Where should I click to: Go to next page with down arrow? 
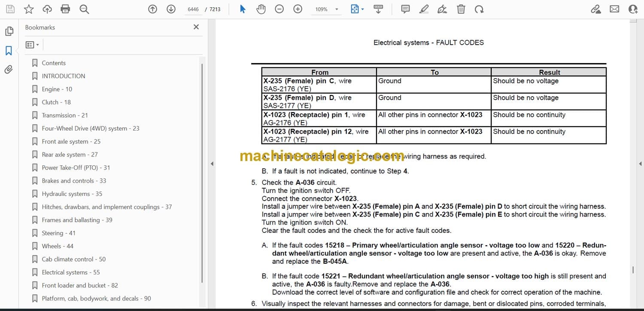click(171, 9)
